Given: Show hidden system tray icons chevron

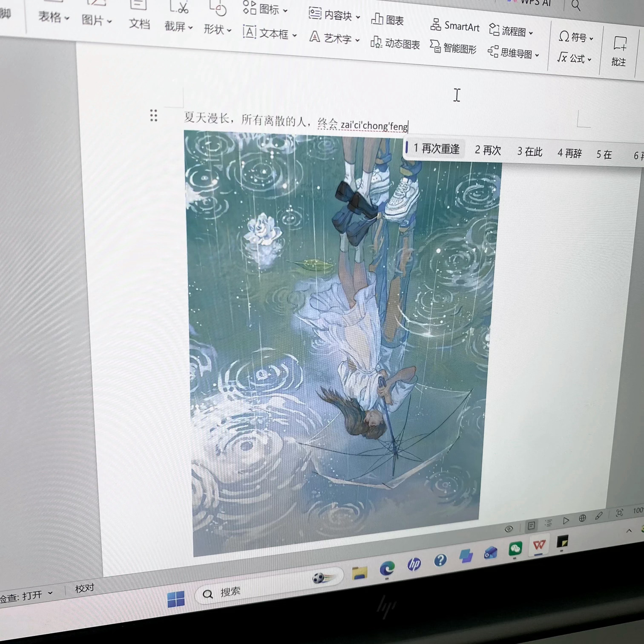Looking at the screenshot, I should point(629,531).
